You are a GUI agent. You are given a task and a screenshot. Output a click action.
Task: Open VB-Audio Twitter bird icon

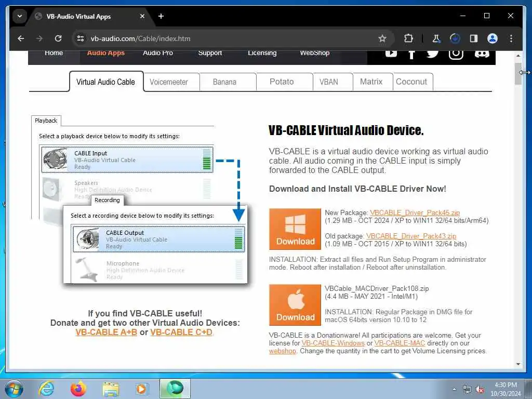click(432, 54)
